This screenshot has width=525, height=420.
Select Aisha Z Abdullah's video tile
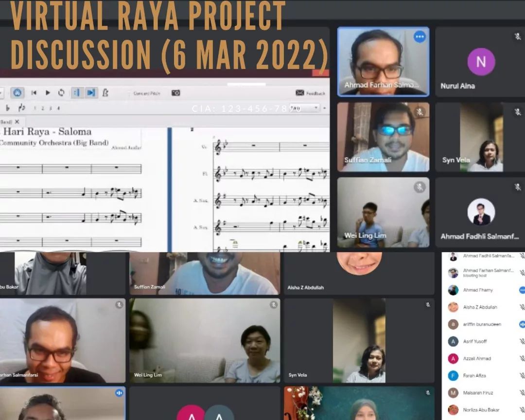tap(359, 273)
